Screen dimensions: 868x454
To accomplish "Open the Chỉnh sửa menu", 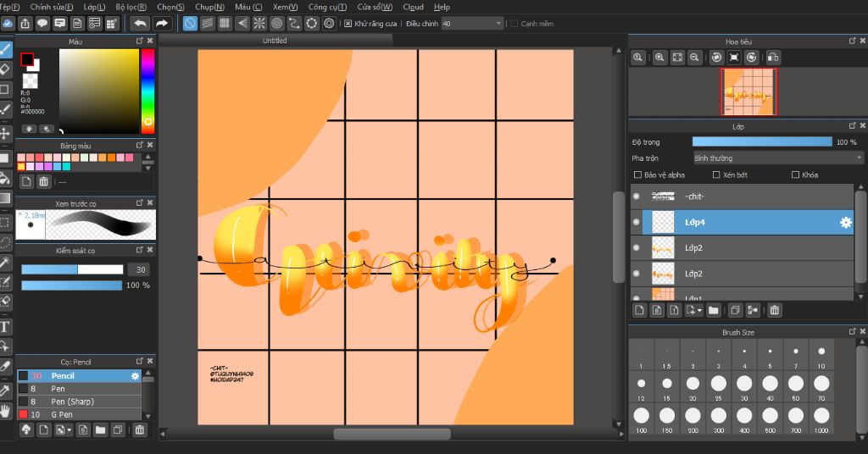I will point(52,7).
